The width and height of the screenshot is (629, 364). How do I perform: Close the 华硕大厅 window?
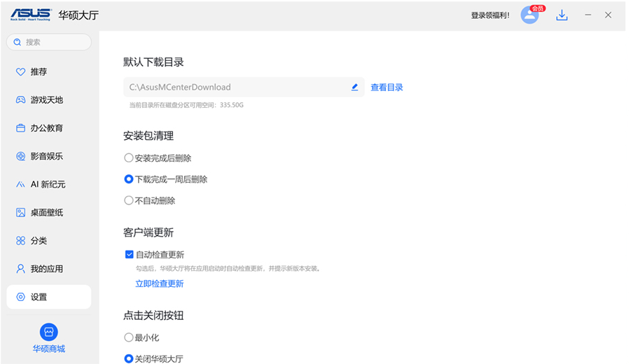click(608, 15)
